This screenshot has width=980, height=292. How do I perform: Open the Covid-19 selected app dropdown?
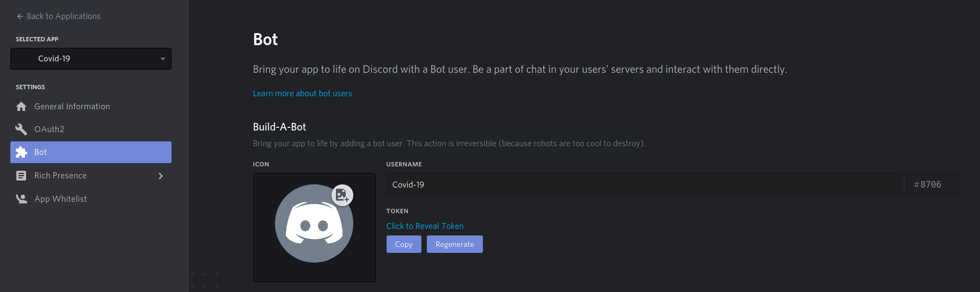(x=91, y=59)
